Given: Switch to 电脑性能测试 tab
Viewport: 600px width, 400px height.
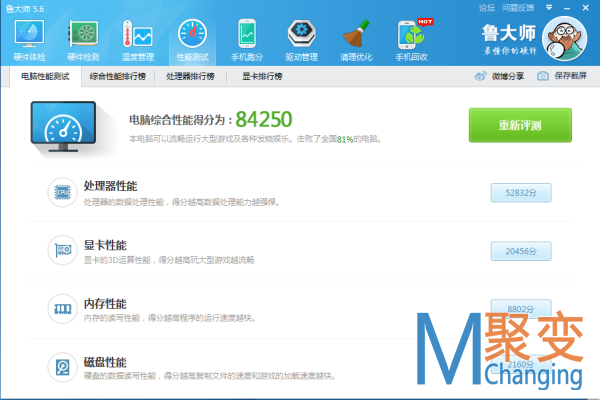Looking at the screenshot, I should [x=45, y=77].
